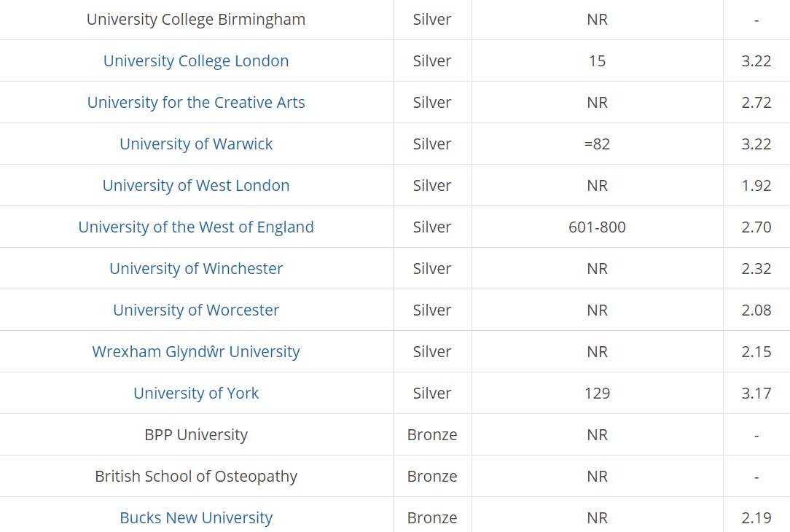The height and width of the screenshot is (532, 790).
Task: Open the University for the Creative Arts link
Action: (x=196, y=102)
